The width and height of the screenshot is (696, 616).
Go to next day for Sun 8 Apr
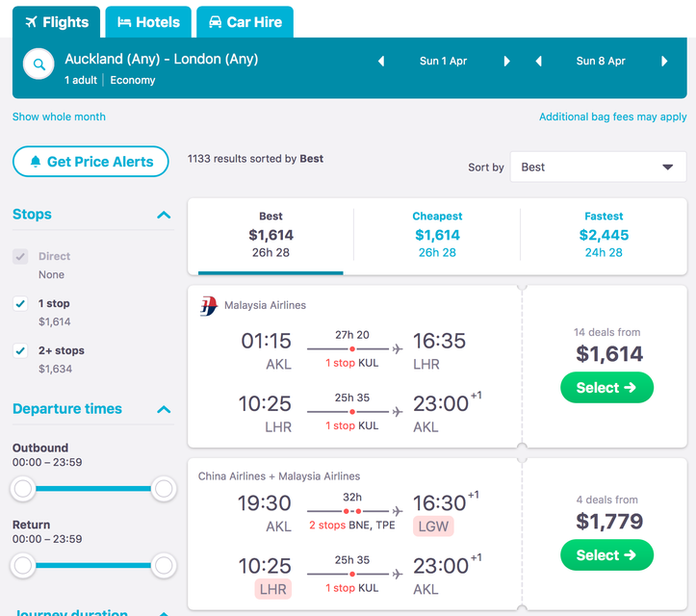click(664, 62)
